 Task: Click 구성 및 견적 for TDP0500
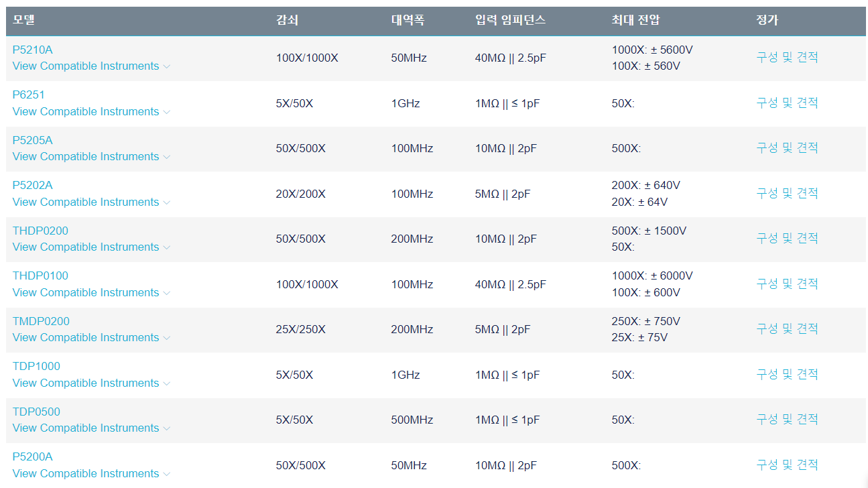tap(788, 420)
